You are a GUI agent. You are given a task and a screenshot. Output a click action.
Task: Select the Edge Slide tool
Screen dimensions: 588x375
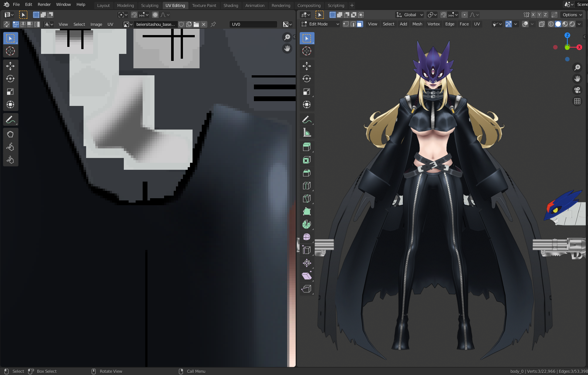[307, 250]
